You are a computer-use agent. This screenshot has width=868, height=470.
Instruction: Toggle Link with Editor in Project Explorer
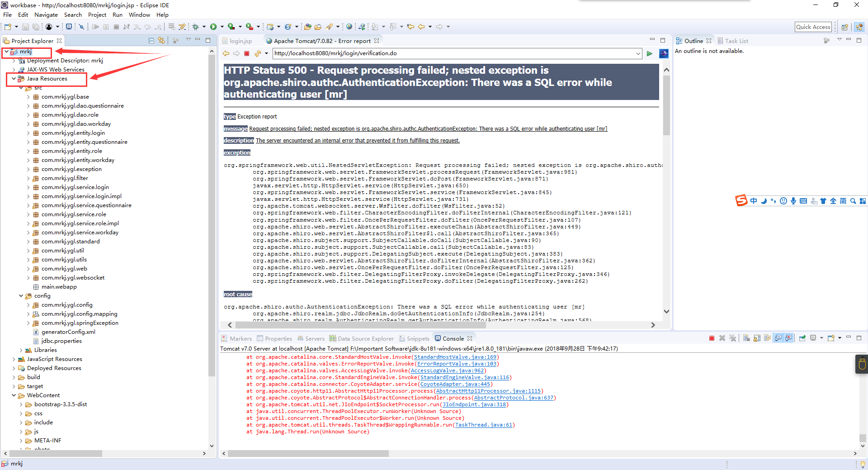click(161, 41)
